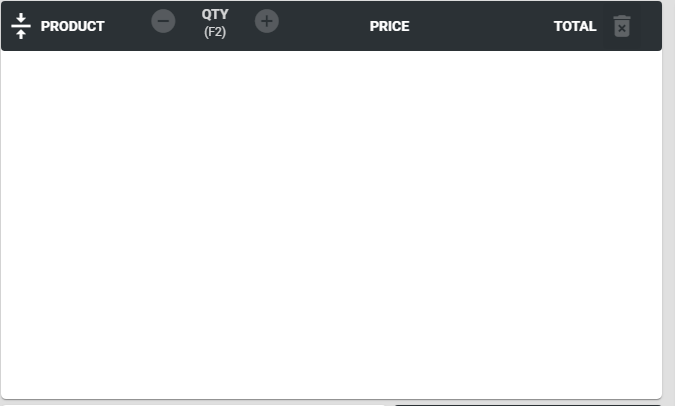The height and width of the screenshot is (406, 675).
Task: Clear the cart using the trash icon
Action: point(622,26)
